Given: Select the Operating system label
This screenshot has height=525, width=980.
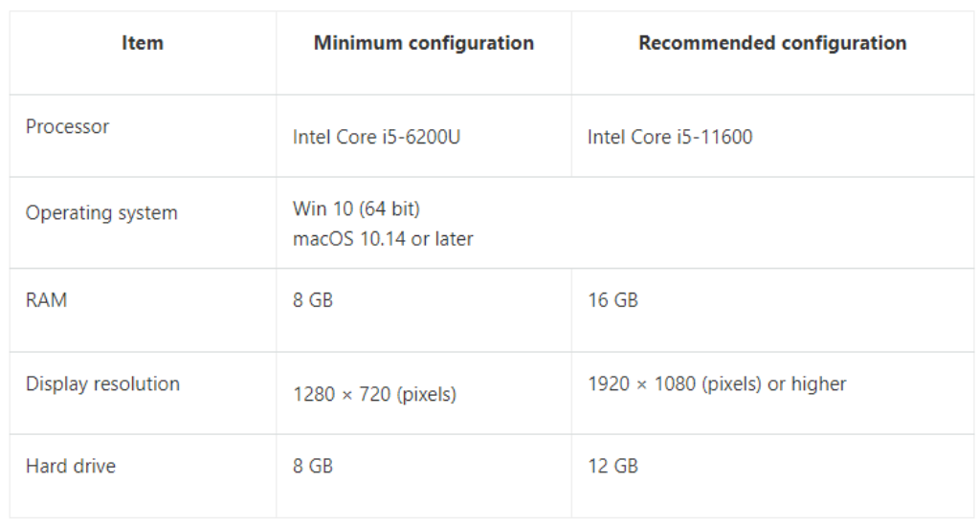Looking at the screenshot, I should click(x=101, y=213).
